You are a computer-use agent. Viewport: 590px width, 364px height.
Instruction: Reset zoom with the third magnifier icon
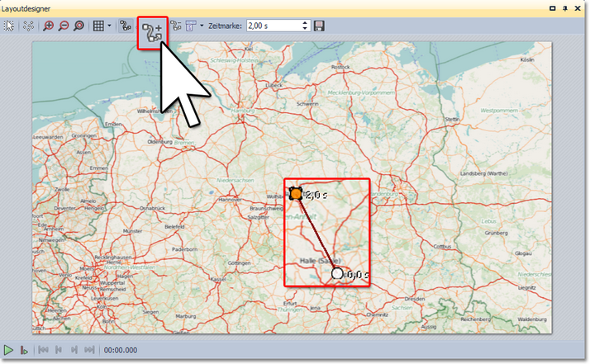[79, 26]
